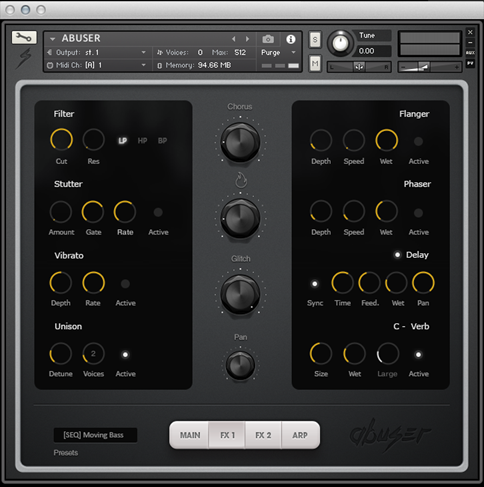Open the Output st. 1 dropdown
Image resolution: width=484 pixels, height=487 pixels.
(x=144, y=52)
